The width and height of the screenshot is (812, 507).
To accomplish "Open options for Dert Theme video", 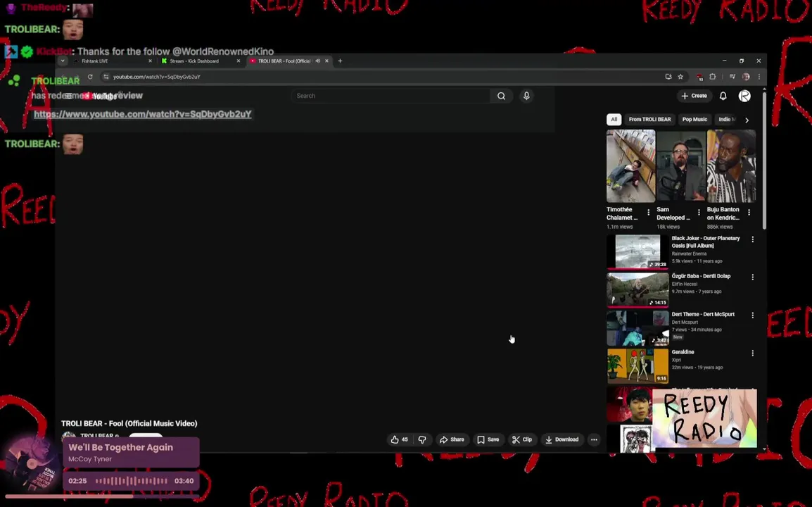I will coord(752,315).
